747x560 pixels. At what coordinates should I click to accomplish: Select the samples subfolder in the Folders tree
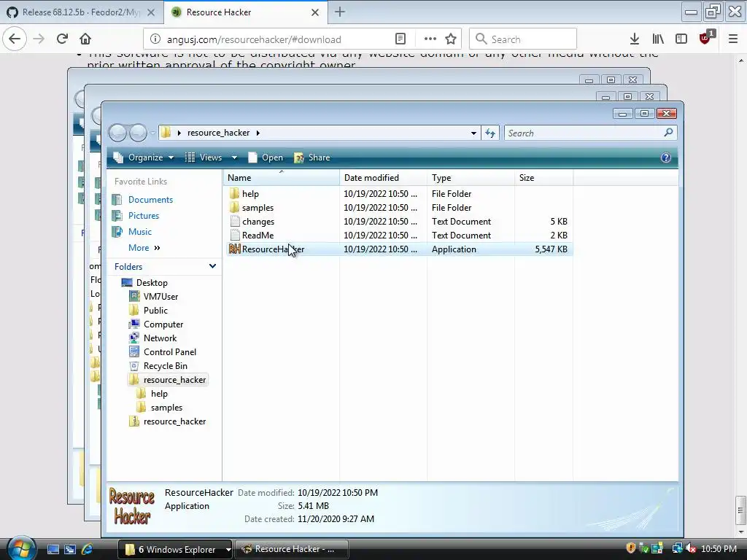click(x=166, y=408)
